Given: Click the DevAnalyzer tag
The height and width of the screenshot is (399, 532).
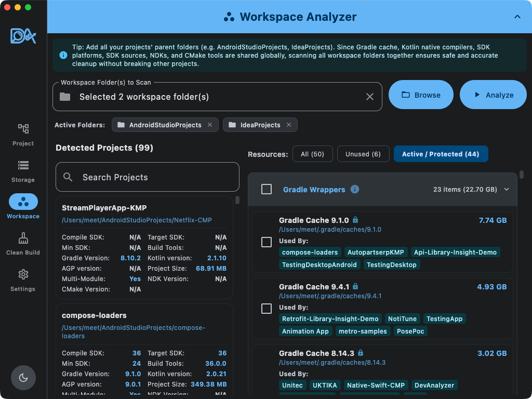Looking at the screenshot, I should pos(434,385).
